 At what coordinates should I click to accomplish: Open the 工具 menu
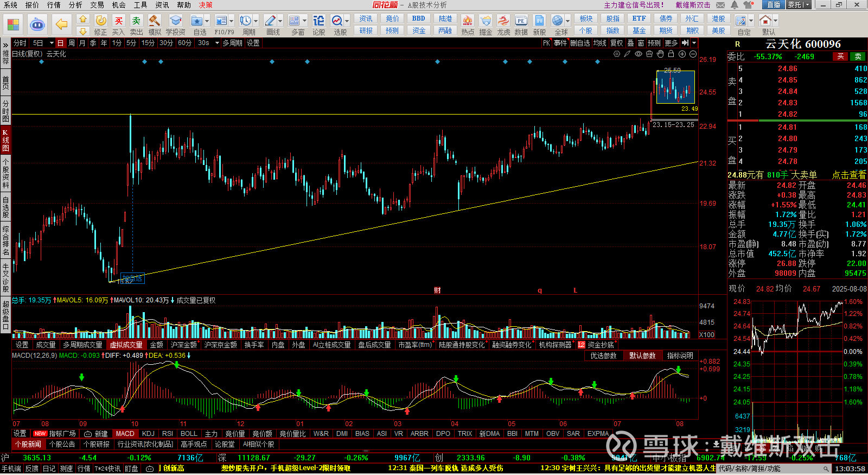tap(141, 5)
